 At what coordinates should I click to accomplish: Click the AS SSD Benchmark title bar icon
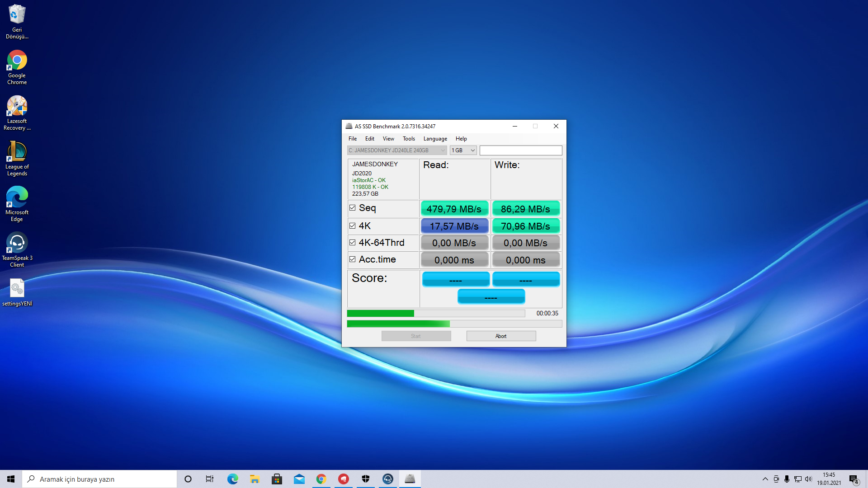click(x=349, y=126)
